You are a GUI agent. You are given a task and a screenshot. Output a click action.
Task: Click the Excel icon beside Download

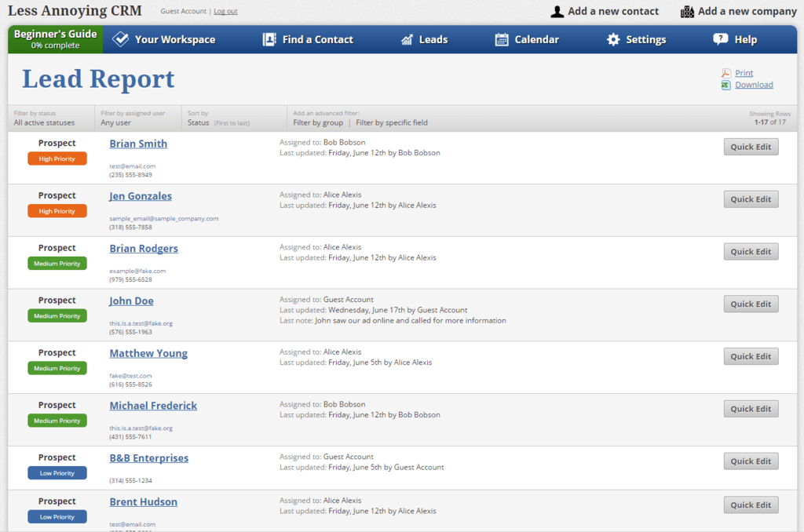(727, 85)
